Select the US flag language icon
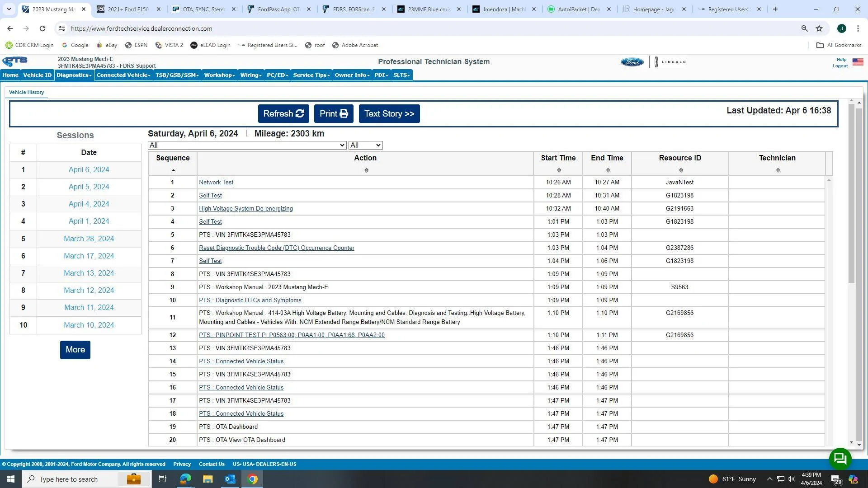The image size is (868, 488). (x=858, y=62)
